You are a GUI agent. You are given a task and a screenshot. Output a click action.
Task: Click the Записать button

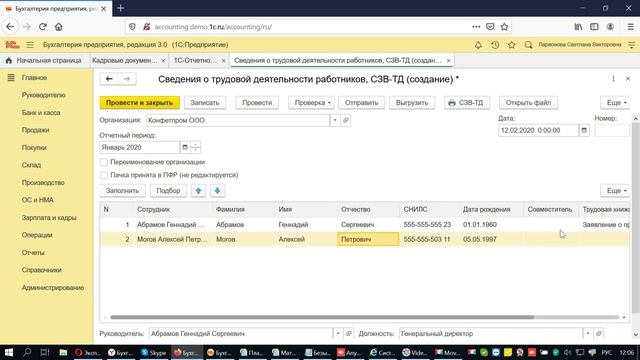tap(205, 103)
